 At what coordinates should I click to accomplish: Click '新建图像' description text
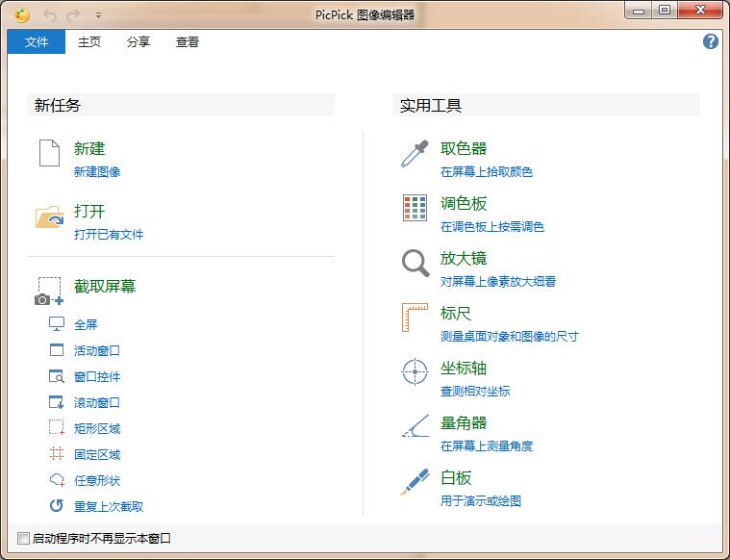(x=97, y=172)
